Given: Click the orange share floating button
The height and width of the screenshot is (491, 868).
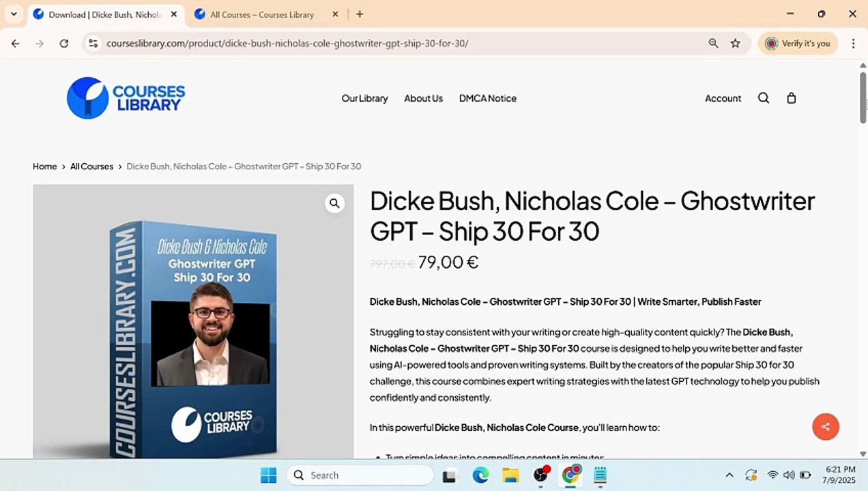Looking at the screenshot, I should tap(826, 427).
